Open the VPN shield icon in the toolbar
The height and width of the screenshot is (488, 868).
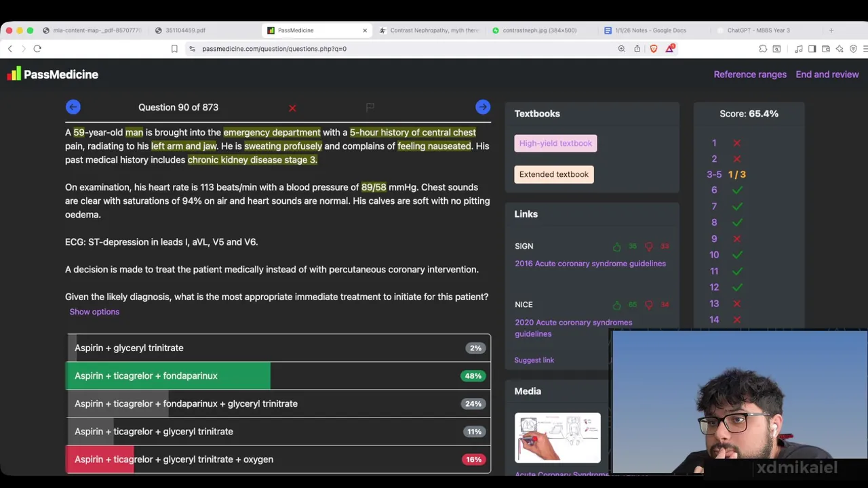coord(853,49)
